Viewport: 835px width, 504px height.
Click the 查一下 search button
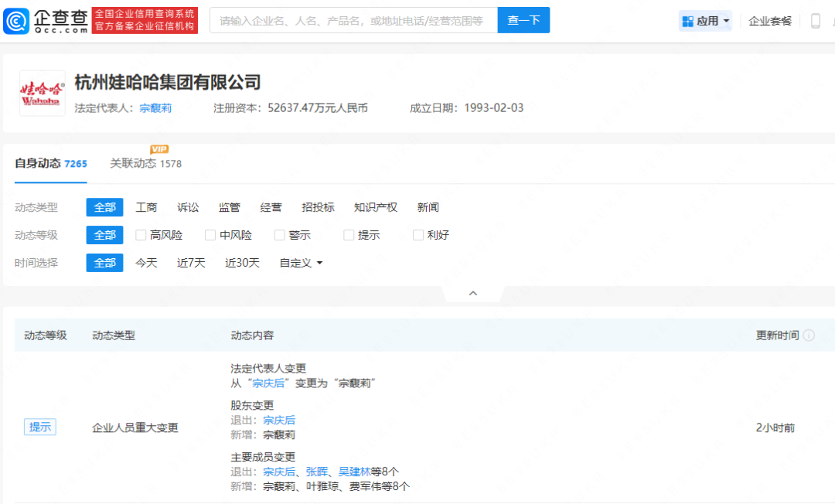point(523,20)
